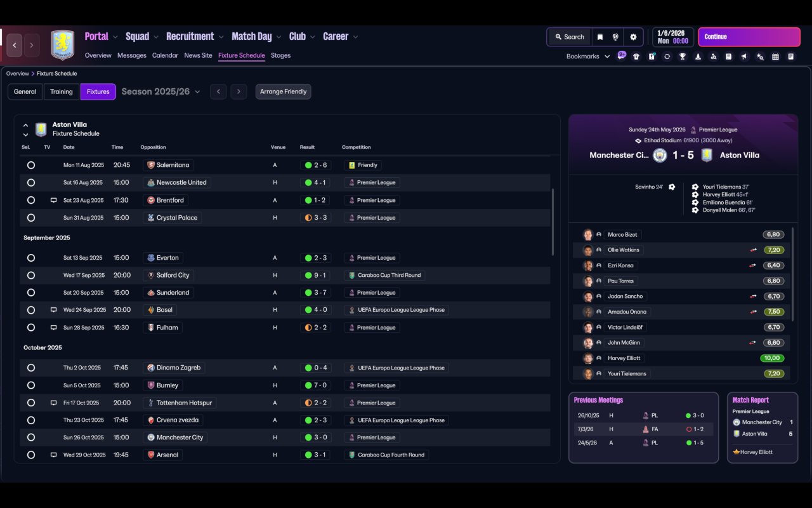812x508 pixels.
Task: Click the Search button
Action: [x=569, y=37]
